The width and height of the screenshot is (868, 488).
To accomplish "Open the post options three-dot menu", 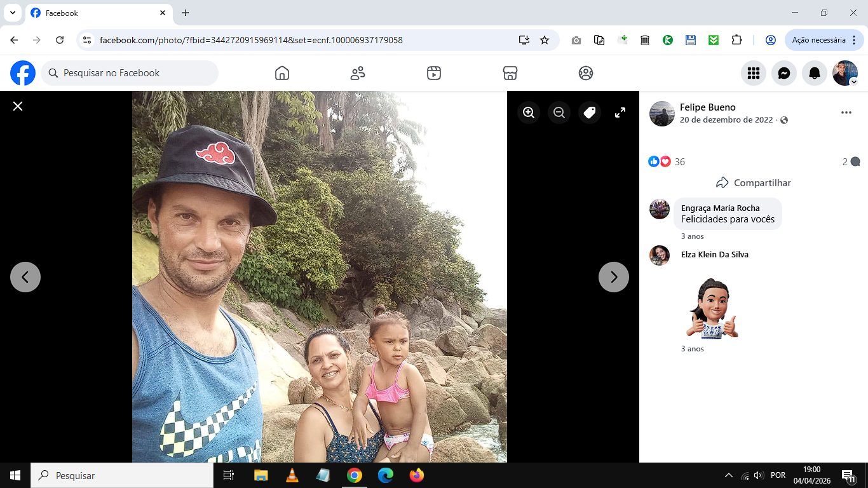I will pos(846,112).
